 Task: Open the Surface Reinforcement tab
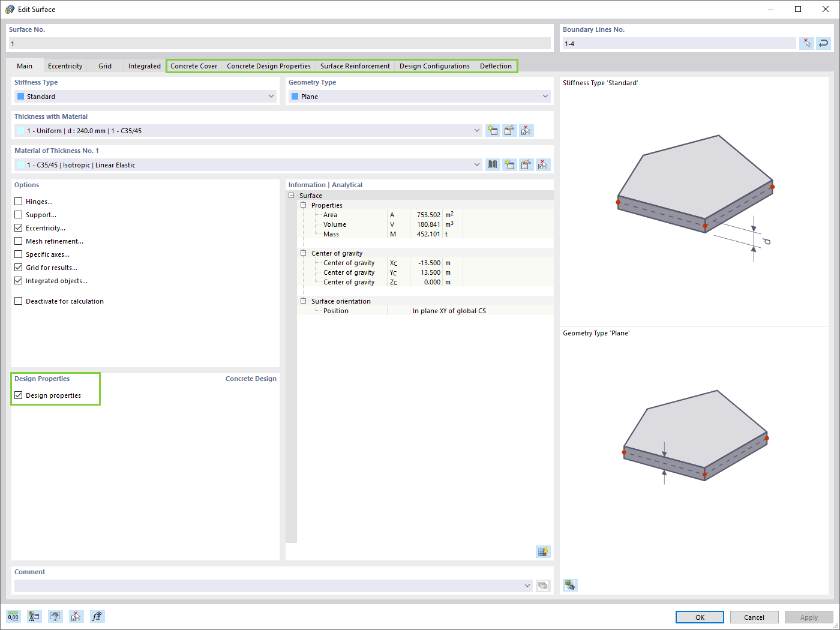(x=355, y=66)
